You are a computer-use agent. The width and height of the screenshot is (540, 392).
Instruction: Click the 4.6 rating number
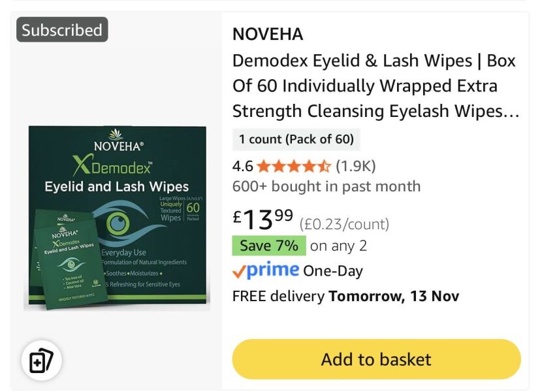coord(243,166)
